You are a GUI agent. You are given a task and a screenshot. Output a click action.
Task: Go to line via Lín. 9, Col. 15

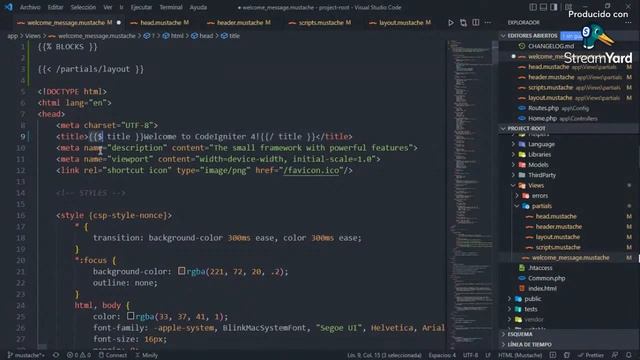tap(384, 355)
